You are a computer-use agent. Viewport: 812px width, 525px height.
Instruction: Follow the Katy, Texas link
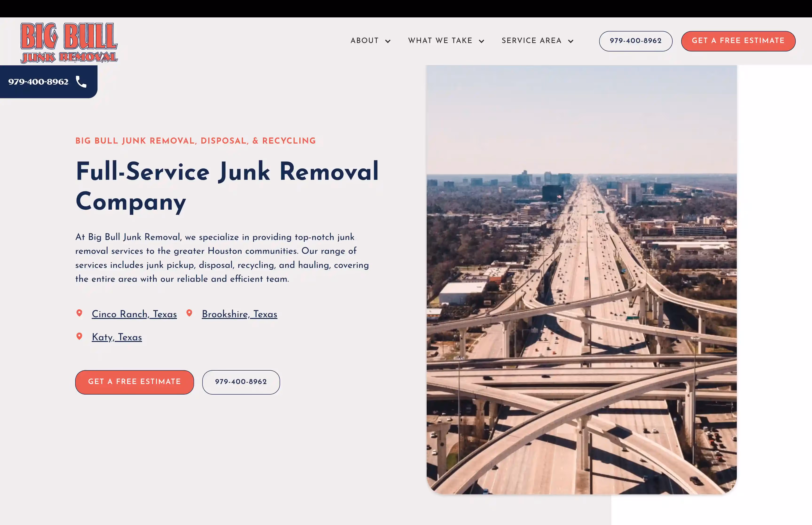(117, 337)
